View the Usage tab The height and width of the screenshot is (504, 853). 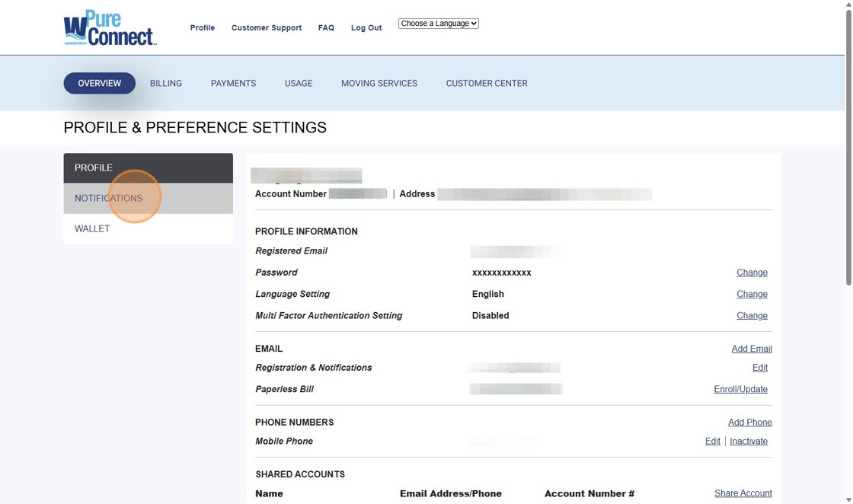(x=299, y=83)
